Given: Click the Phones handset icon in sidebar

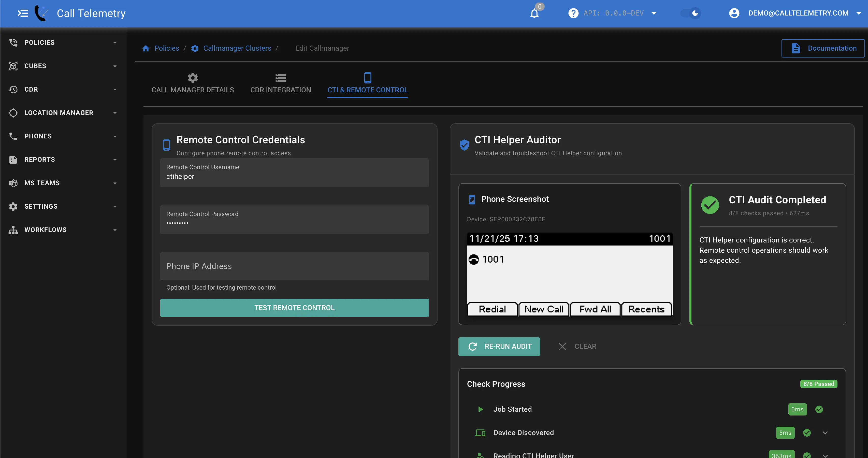Looking at the screenshot, I should coord(13,136).
